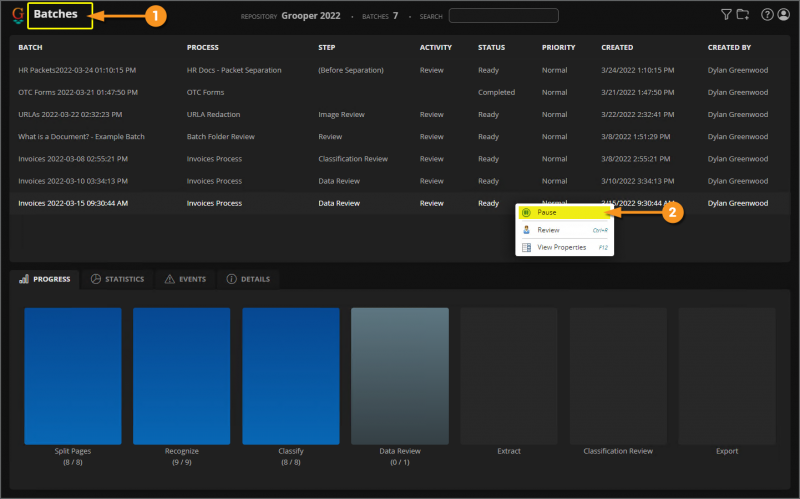Open the user profile icon
The height and width of the screenshot is (499, 800).
click(x=782, y=15)
